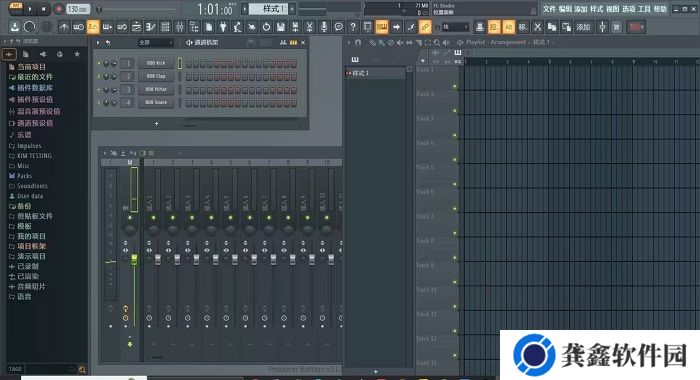The image size is (700, 380).
Task: Toggle mute LED of 808 Clap channel
Action: [x=99, y=77]
